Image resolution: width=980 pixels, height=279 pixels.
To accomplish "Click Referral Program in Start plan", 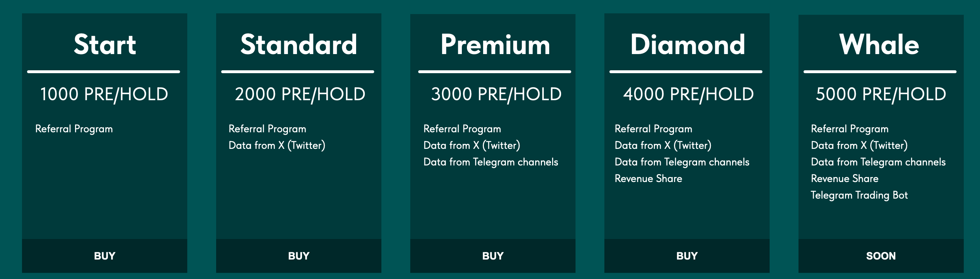I will [74, 129].
